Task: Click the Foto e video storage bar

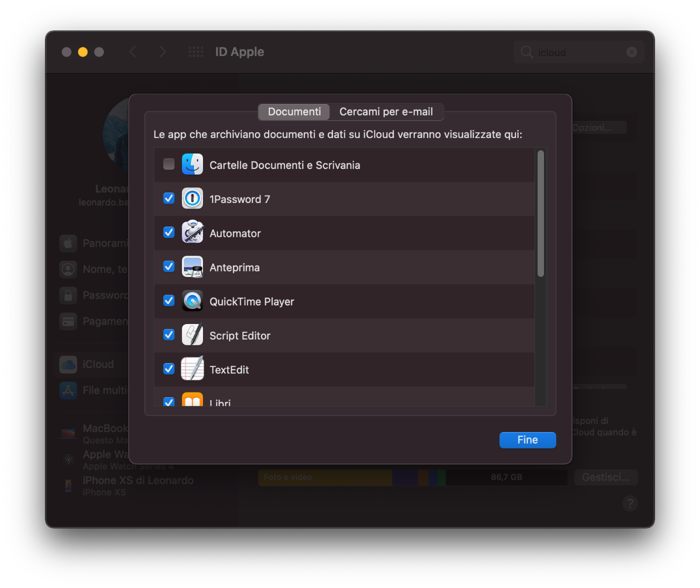Action: click(x=325, y=477)
